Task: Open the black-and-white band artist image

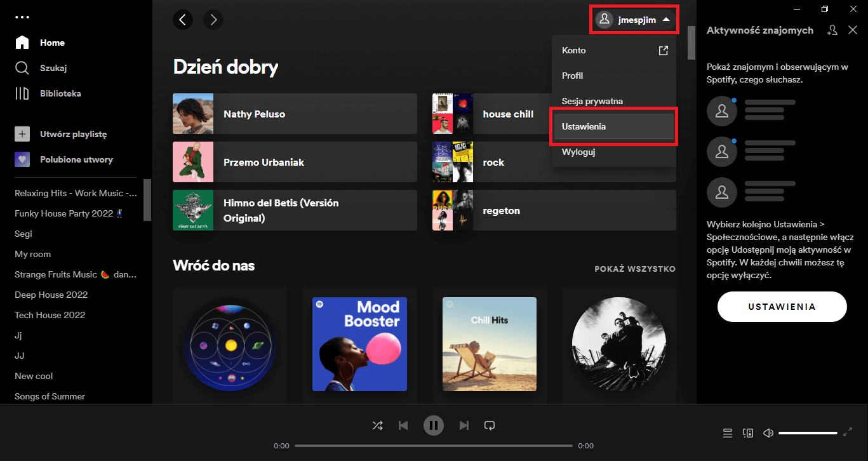Action: 619,344
